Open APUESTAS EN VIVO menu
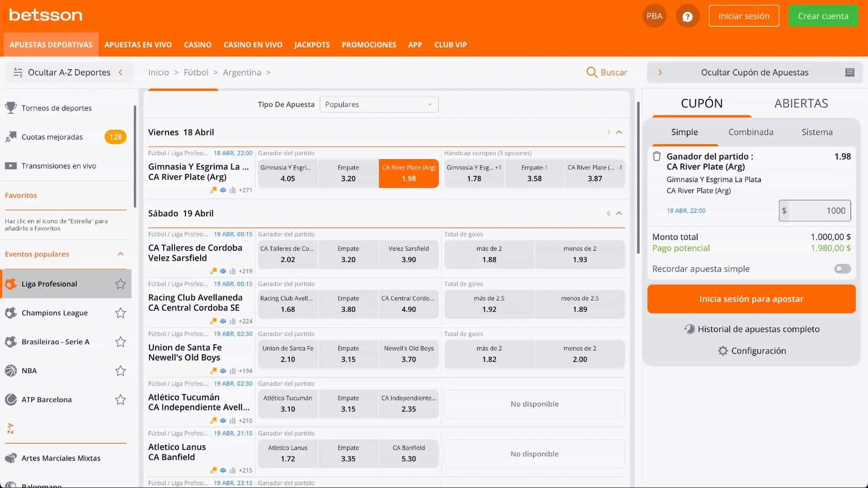The width and height of the screenshot is (868, 488). (x=138, y=45)
